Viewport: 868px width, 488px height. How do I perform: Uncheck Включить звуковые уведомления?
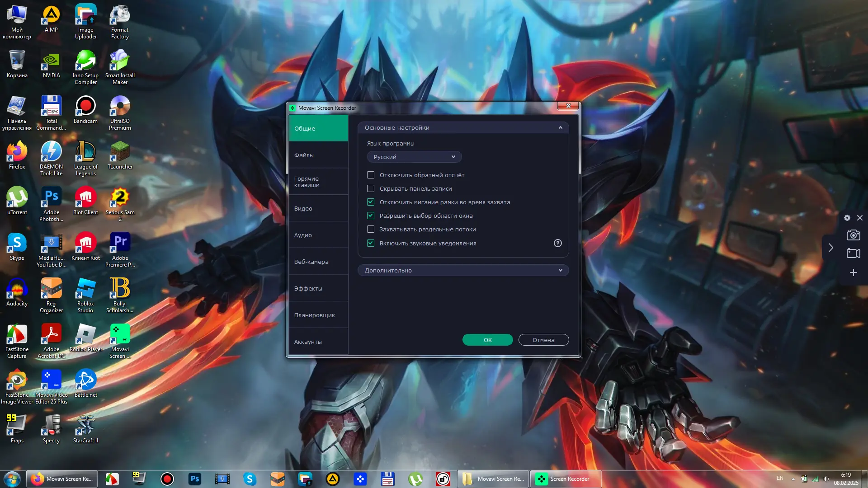click(x=371, y=243)
